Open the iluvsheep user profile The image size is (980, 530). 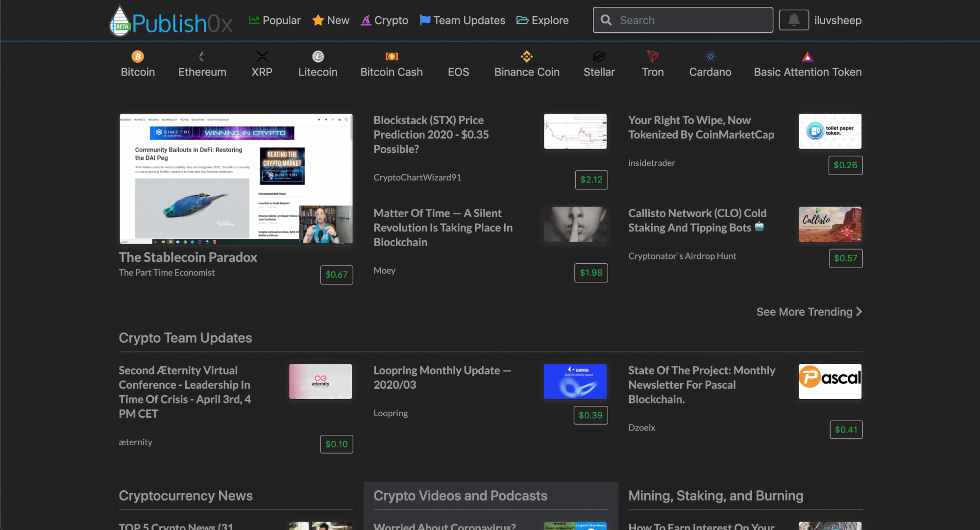[838, 20]
